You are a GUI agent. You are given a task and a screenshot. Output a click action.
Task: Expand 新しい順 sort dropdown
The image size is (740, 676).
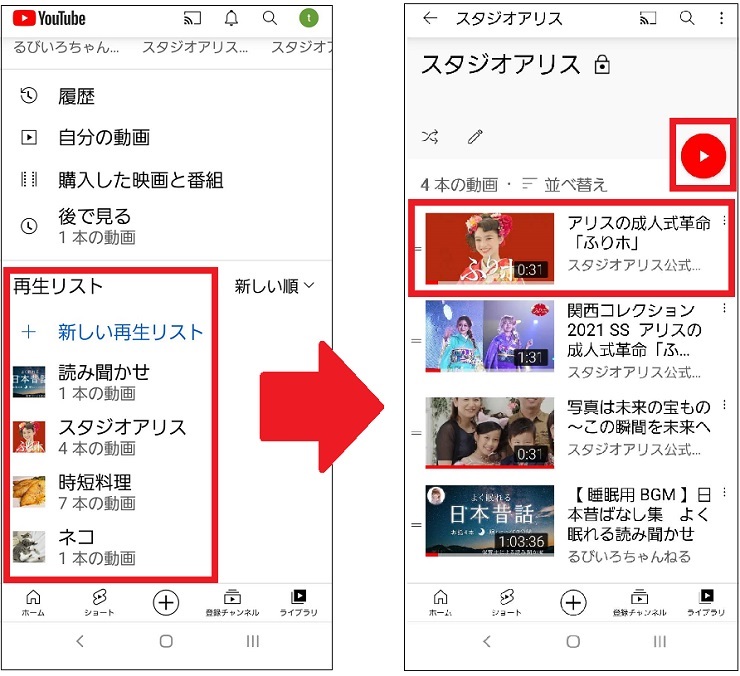tap(274, 286)
